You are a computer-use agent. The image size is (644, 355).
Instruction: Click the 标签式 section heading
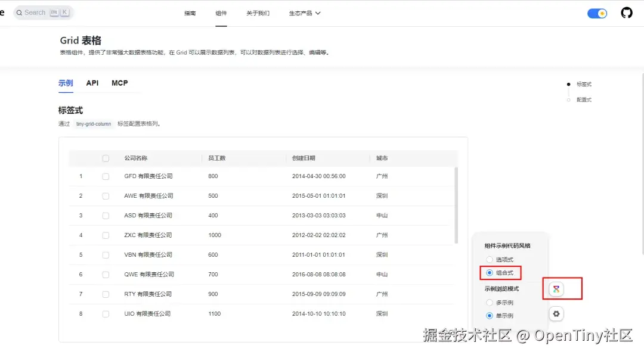click(x=70, y=110)
